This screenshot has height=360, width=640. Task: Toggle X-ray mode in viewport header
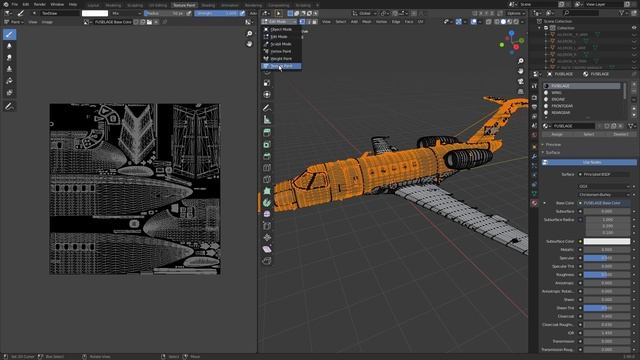pos(489,22)
